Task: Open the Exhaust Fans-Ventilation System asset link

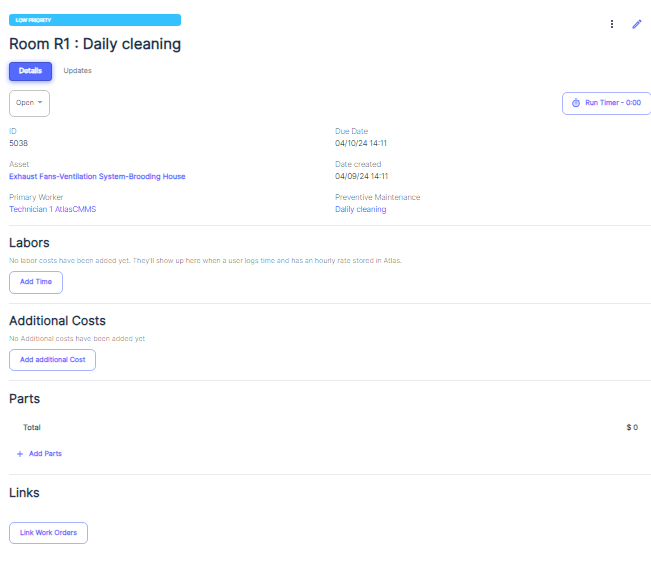Action: (97, 177)
